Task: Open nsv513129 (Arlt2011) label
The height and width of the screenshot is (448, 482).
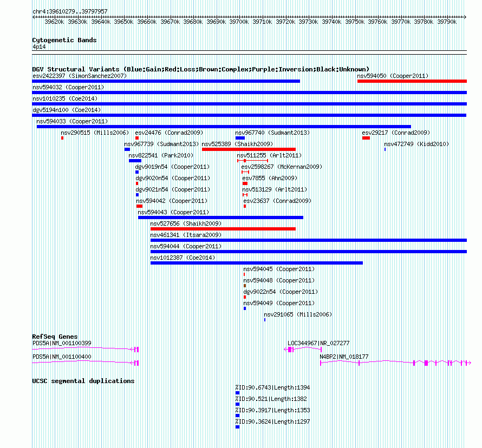Action: coord(275,189)
